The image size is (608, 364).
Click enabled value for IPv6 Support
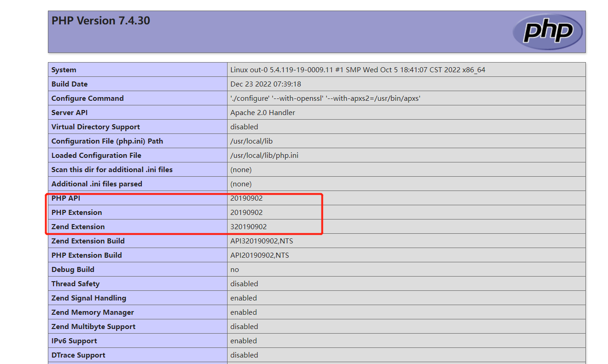(244, 341)
